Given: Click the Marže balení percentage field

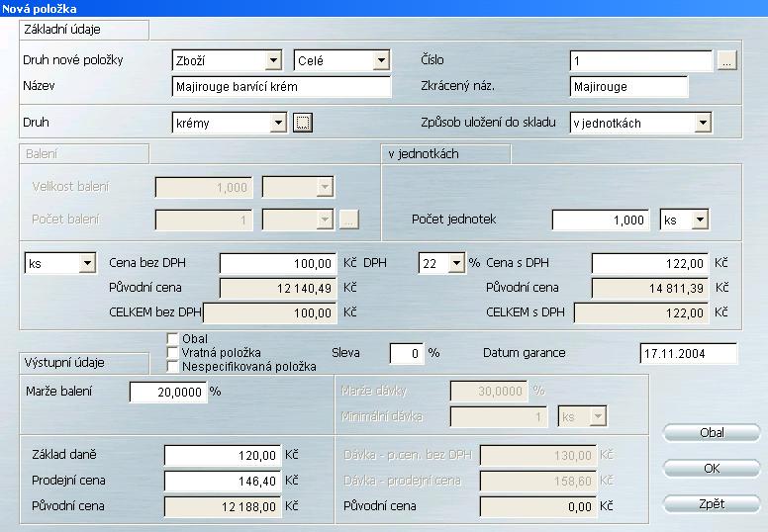Looking at the screenshot, I should point(167,393).
